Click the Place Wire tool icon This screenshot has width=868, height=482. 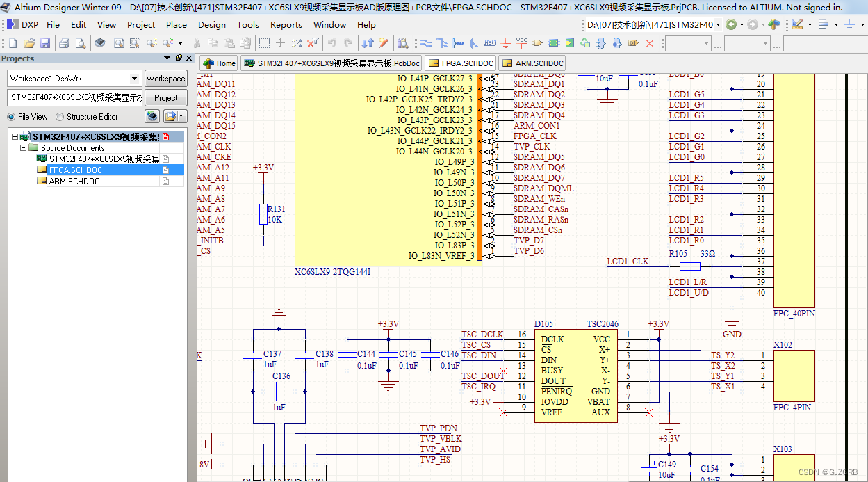(x=425, y=43)
